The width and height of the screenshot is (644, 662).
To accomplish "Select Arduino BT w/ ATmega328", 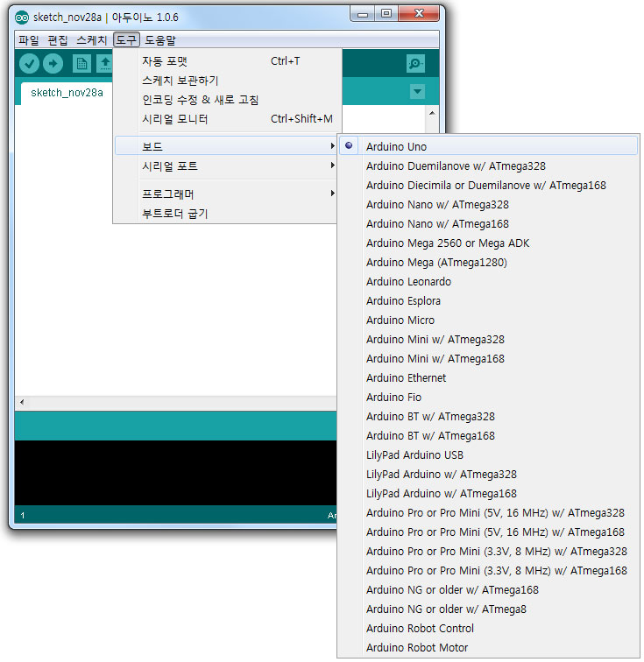I will [488, 416].
